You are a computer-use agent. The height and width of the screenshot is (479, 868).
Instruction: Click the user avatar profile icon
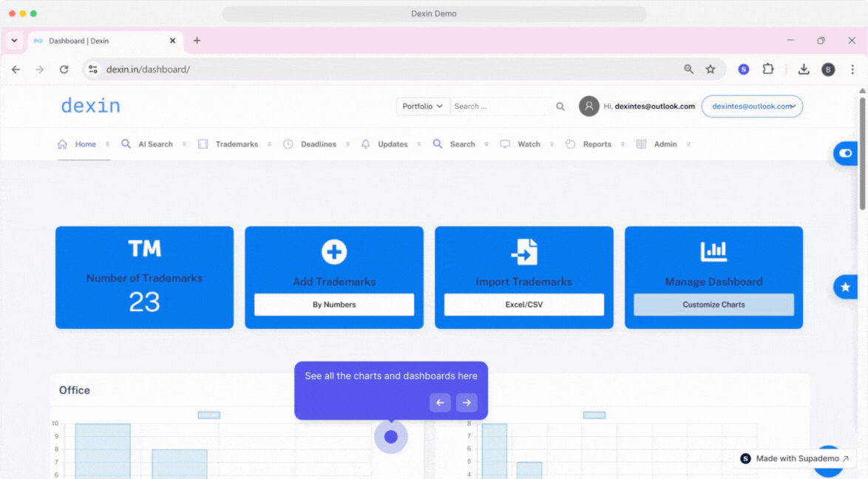click(x=589, y=106)
